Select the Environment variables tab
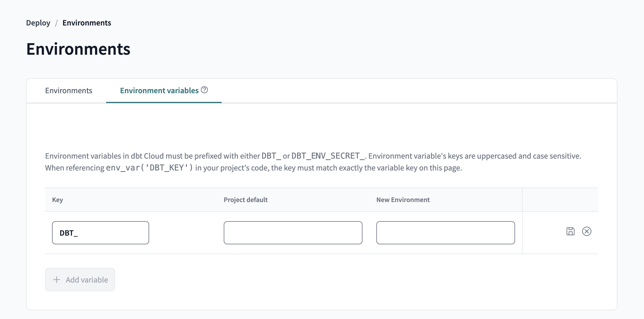This screenshot has width=644, height=319. coord(159,91)
